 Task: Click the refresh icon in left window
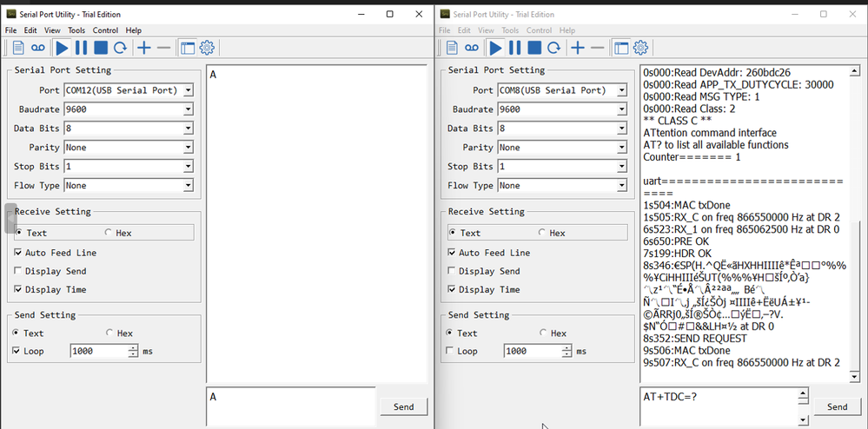(120, 48)
